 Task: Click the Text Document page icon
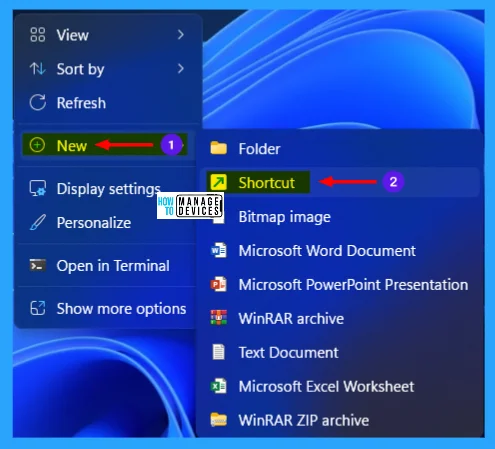click(219, 352)
